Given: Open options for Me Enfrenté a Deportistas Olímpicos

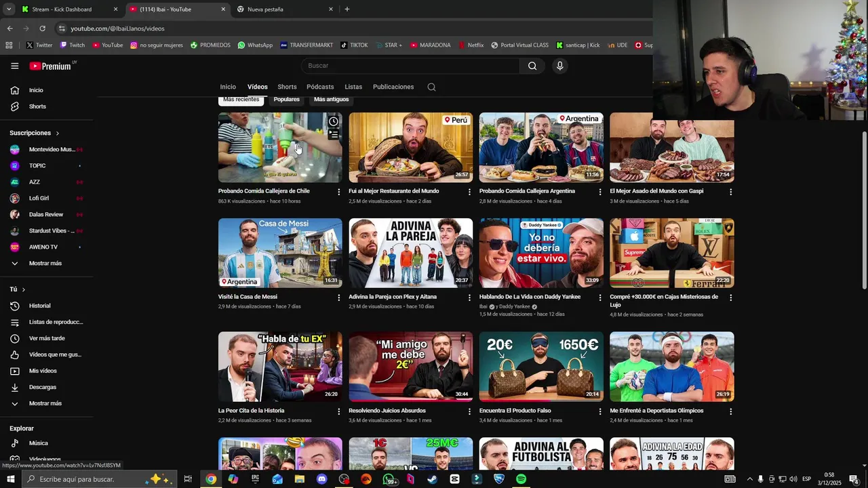Looking at the screenshot, I should pos(730,411).
